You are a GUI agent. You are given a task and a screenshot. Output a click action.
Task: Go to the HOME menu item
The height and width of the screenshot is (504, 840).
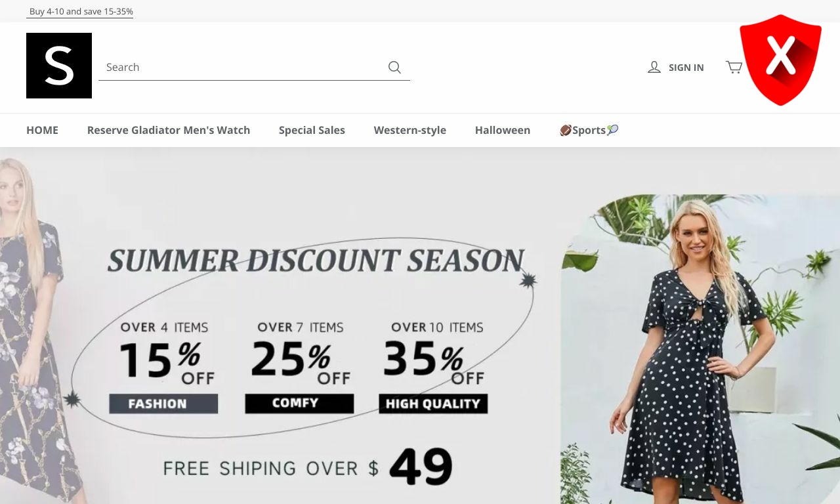(x=42, y=130)
